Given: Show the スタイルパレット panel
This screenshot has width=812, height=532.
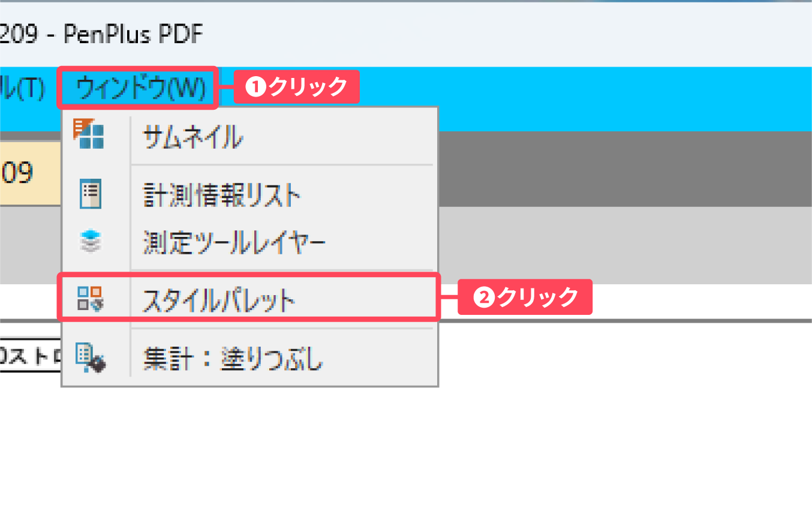Looking at the screenshot, I should pos(219,300).
